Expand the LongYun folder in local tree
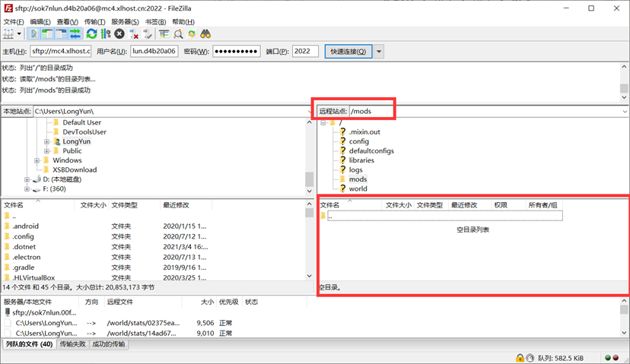Viewport: 630px width, 364px height. click(x=47, y=141)
